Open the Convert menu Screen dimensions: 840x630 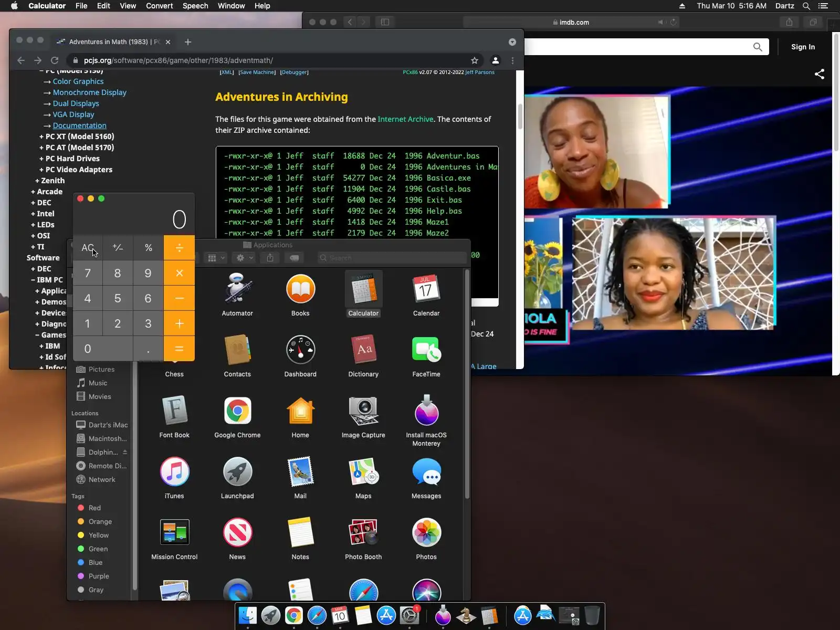(x=160, y=6)
